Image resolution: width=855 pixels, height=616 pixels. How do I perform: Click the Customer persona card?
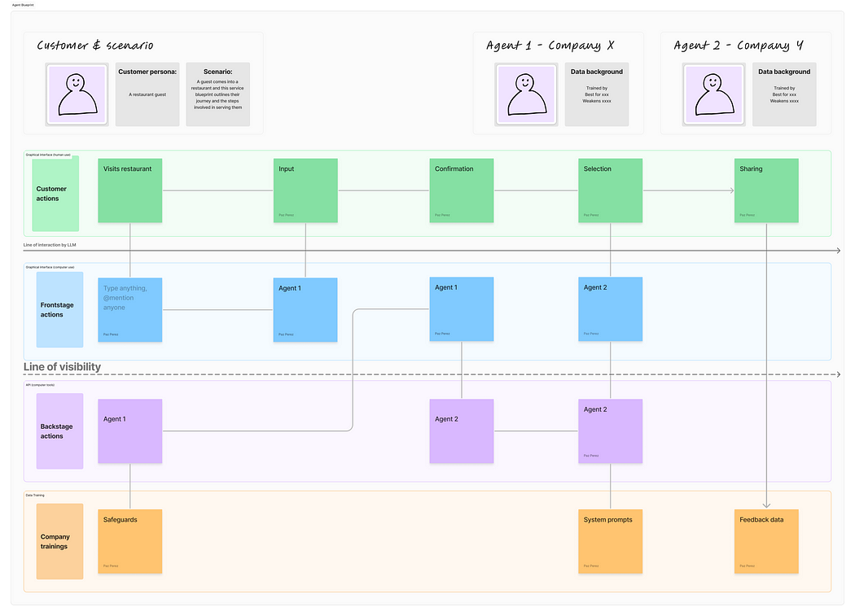click(147, 94)
